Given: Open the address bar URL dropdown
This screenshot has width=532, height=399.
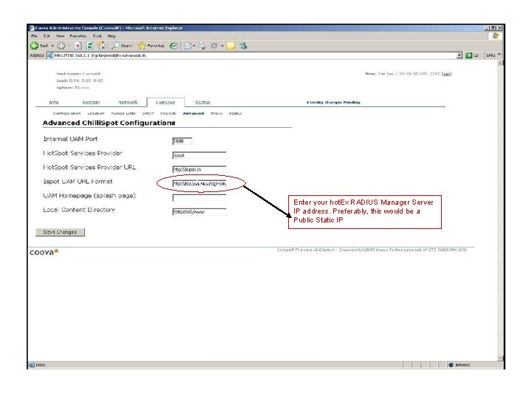Looking at the screenshot, I should coord(460,55).
